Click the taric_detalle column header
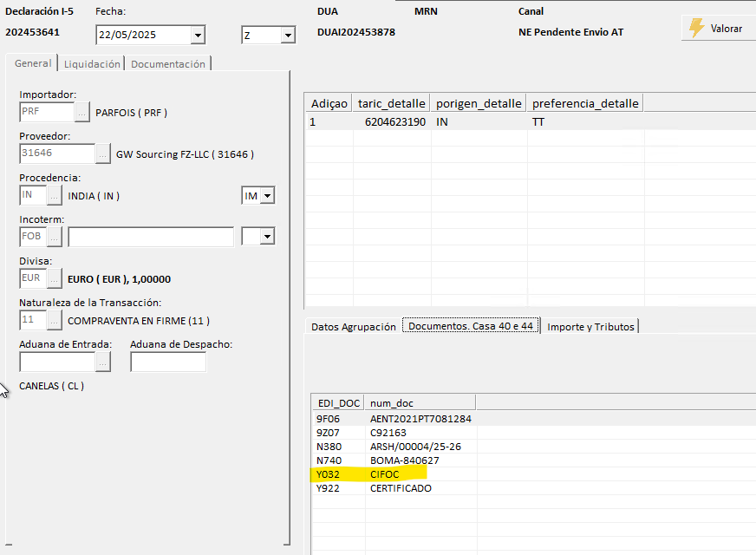Screen dimensions: 756x555 click(x=391, y=103)
